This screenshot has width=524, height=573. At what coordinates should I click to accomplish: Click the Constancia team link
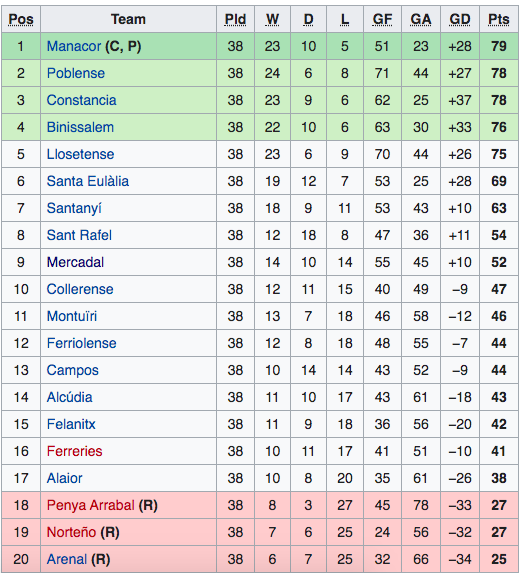pyautogui.click(x=81, y=100)
